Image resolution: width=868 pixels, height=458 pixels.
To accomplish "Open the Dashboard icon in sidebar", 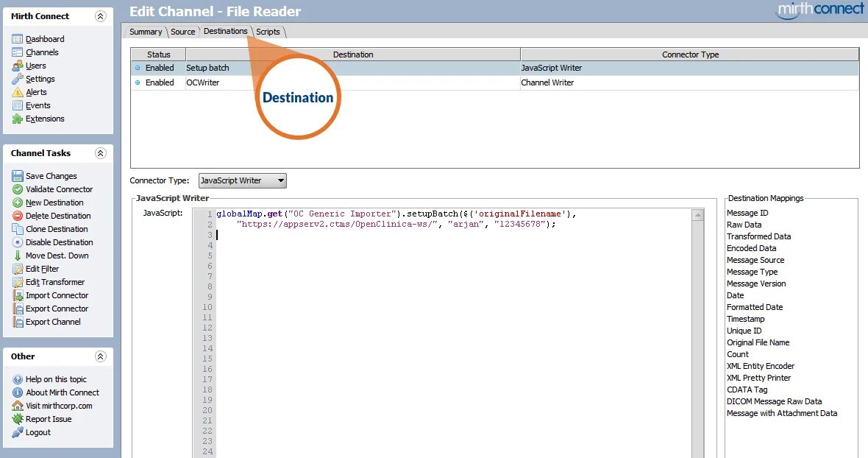I will click(17, 39).
